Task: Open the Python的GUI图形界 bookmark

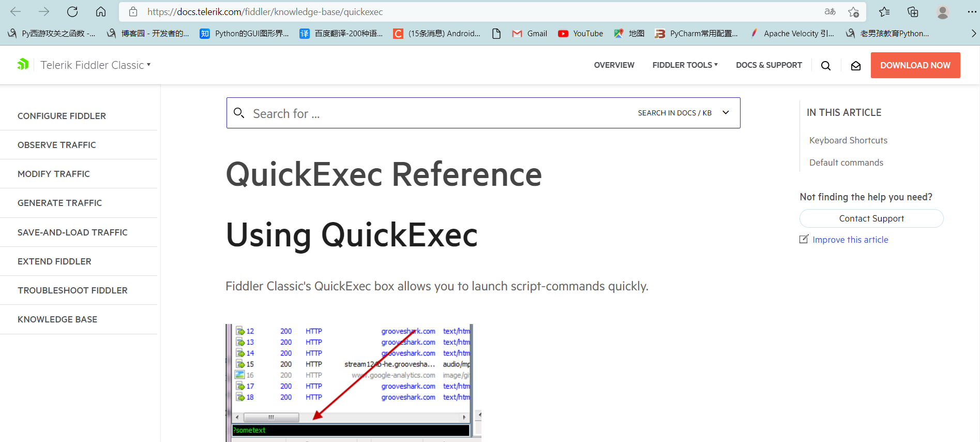Action: coord(245,34)
